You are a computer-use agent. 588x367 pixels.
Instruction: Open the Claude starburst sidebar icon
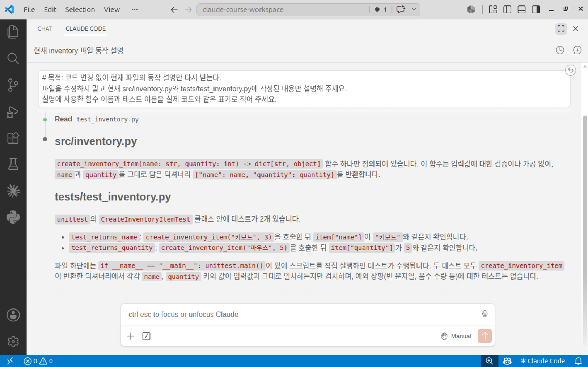[x=13, y=191]
